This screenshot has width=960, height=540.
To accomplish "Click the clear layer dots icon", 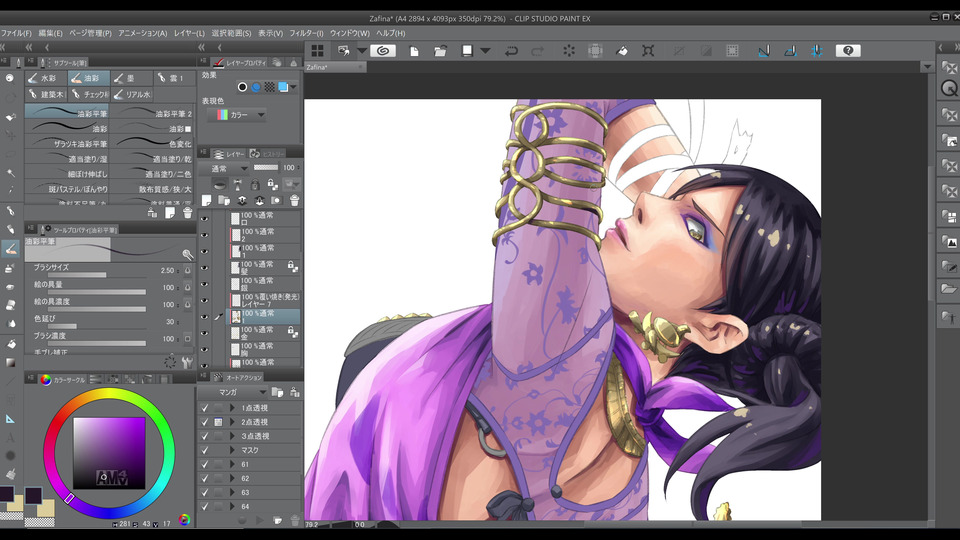I will click(x=569, y=51).
